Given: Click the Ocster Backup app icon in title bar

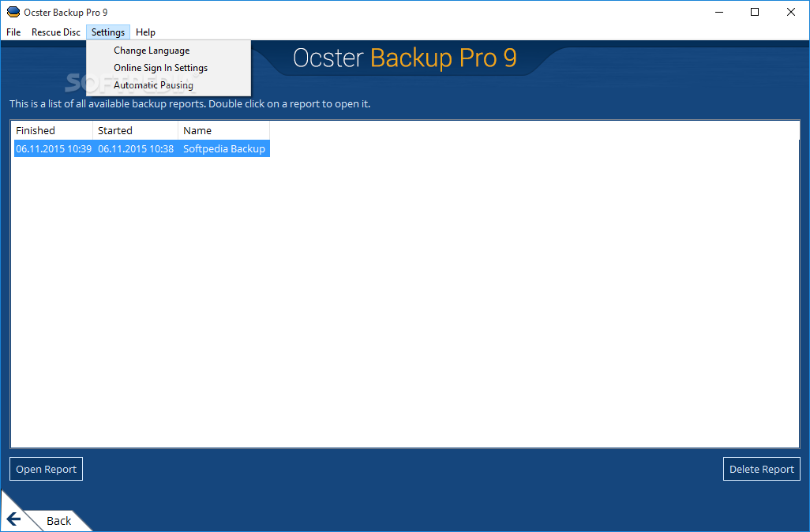Looking at the screenshot, I should (13, 12).
